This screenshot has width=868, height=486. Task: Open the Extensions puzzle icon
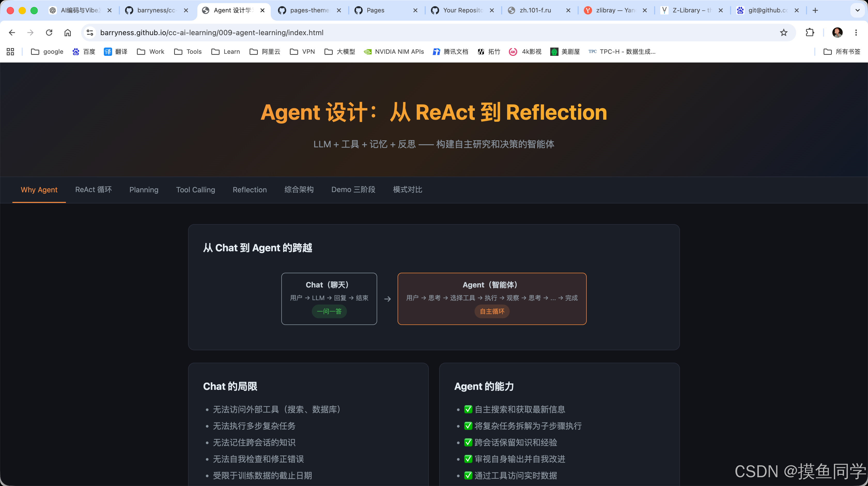pyautogui.click(x=810, y=32)
